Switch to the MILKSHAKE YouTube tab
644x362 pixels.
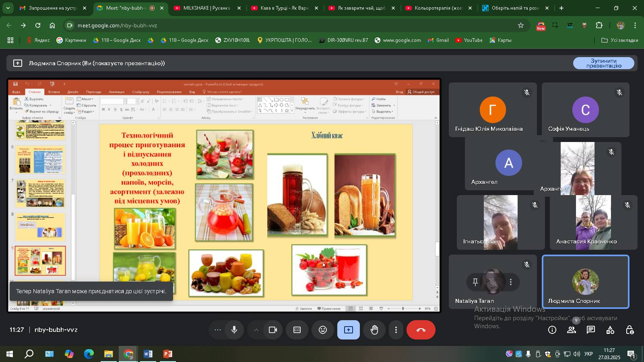point(207,8)
